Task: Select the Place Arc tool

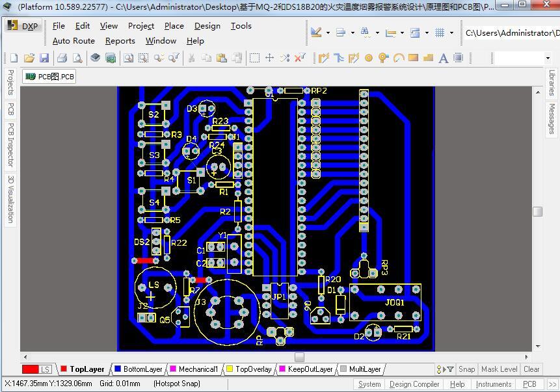Action: (398, 58)
